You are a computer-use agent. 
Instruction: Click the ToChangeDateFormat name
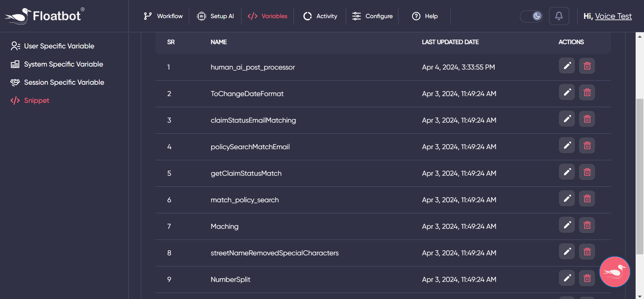coord(247,94)
